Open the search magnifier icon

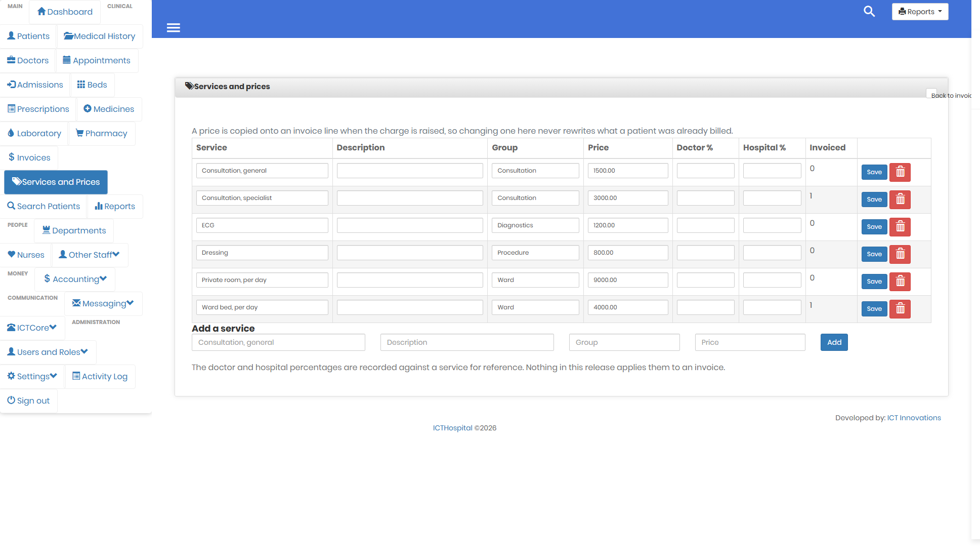pyautogui.click(x=869, y=11)
